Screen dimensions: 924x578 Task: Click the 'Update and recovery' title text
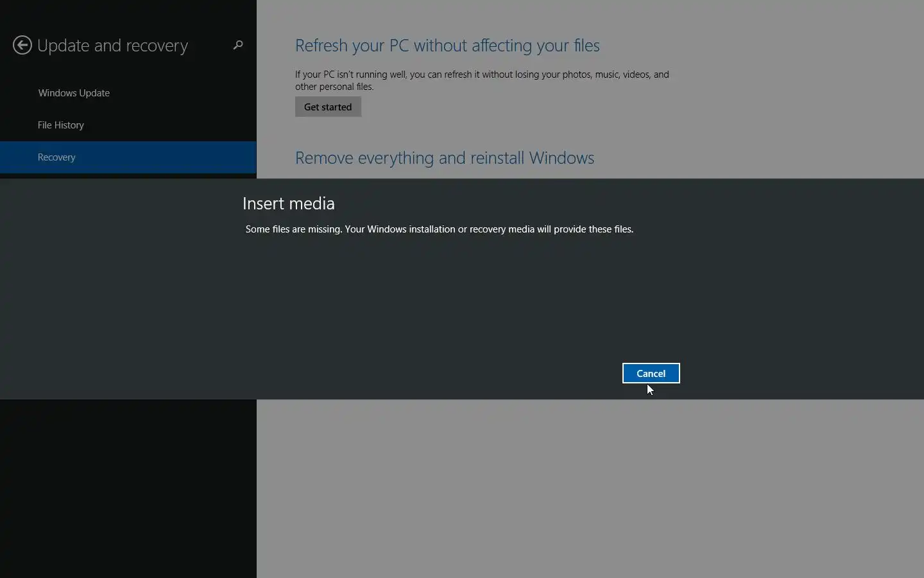(112, 46)
